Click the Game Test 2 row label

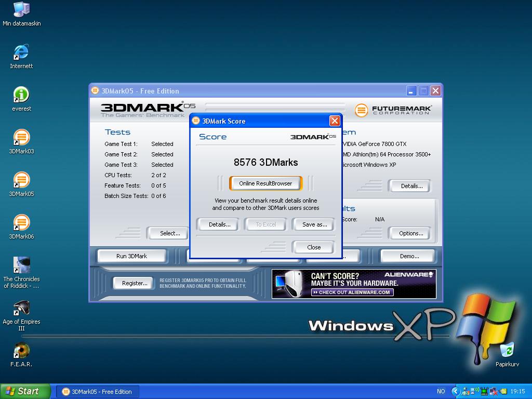click(121, 154)
